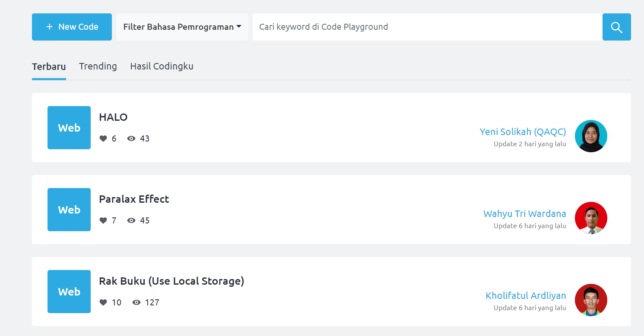Toggle like on the Paralax Effect project
This screenshot has height=336, width=644.
click(103, 220)
